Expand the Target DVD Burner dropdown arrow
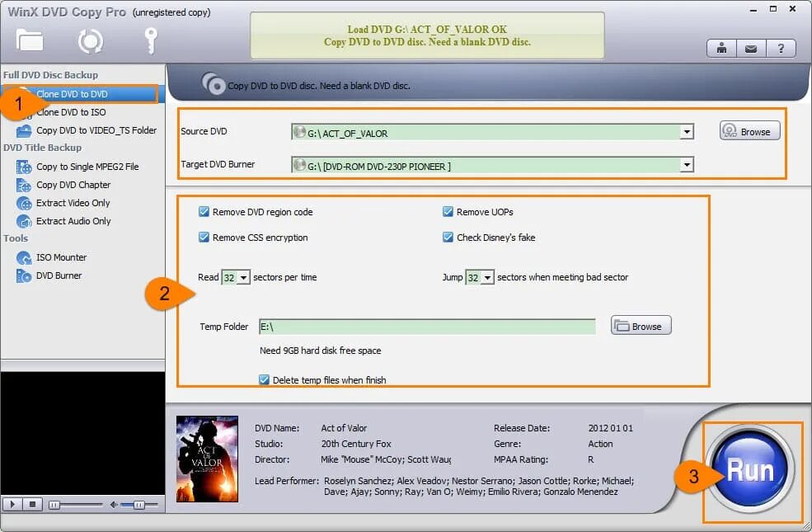Screen dimensions: 812x532 (687, 165)
